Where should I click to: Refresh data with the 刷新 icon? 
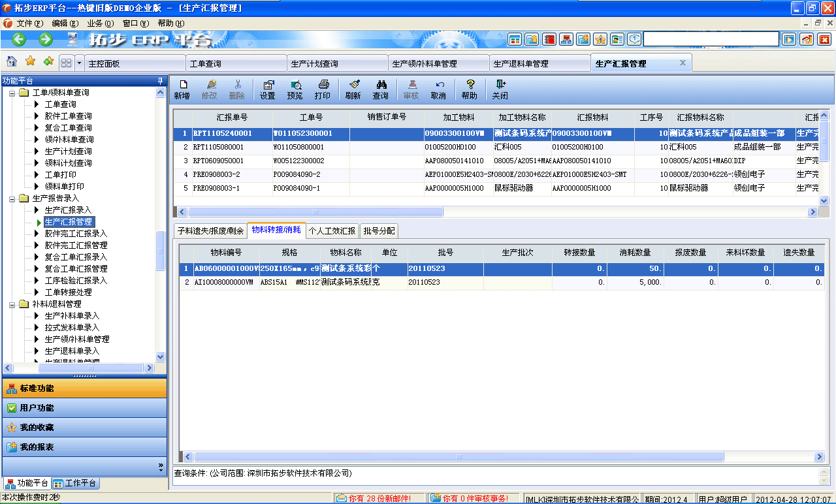(x=352, y=88)
